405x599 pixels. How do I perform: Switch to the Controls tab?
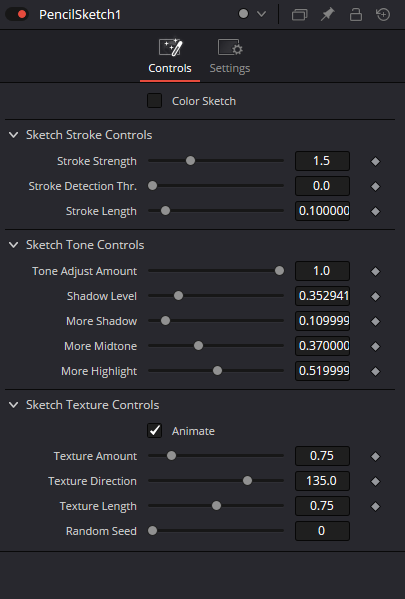[x=170, y=57]
